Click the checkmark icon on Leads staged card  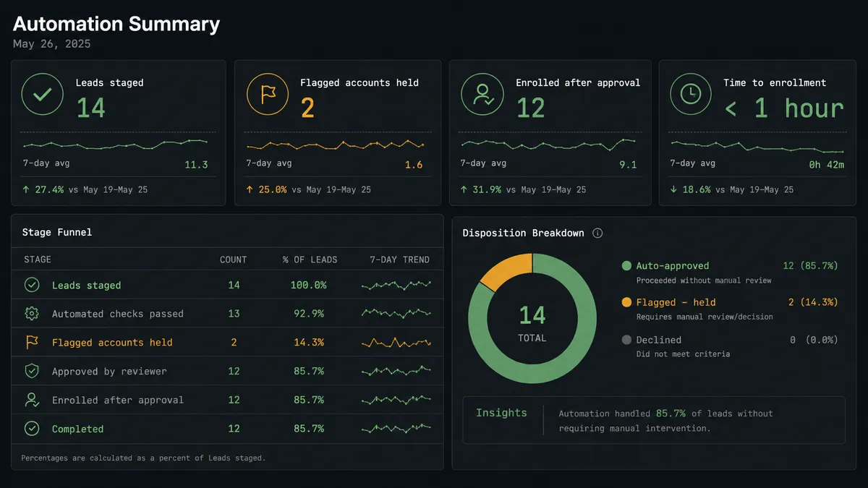point(43,94)
